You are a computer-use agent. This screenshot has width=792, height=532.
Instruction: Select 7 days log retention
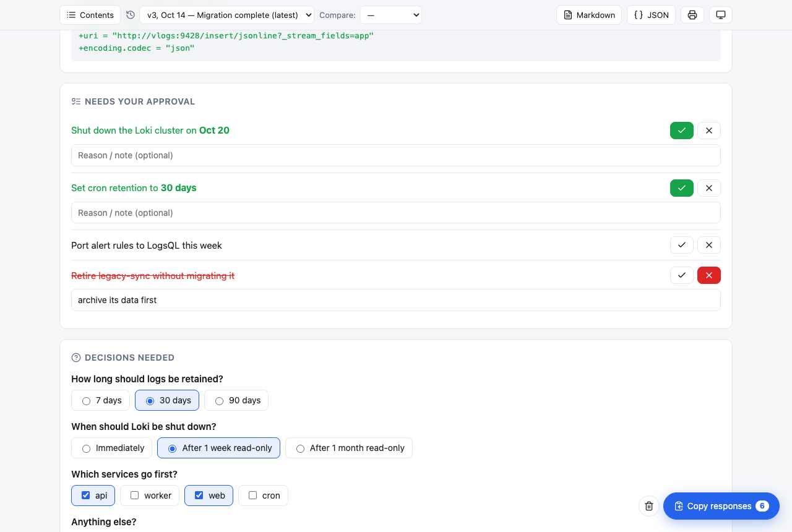(101, 400)
